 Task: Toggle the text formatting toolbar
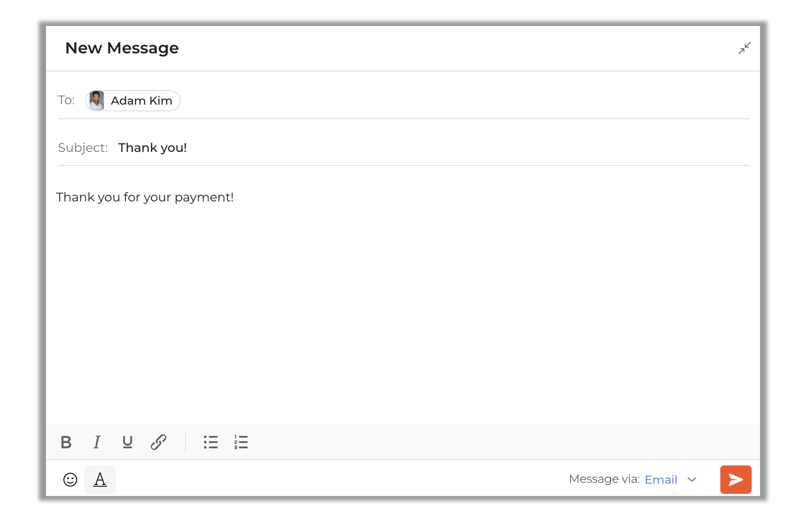click(x=100, y=480)
